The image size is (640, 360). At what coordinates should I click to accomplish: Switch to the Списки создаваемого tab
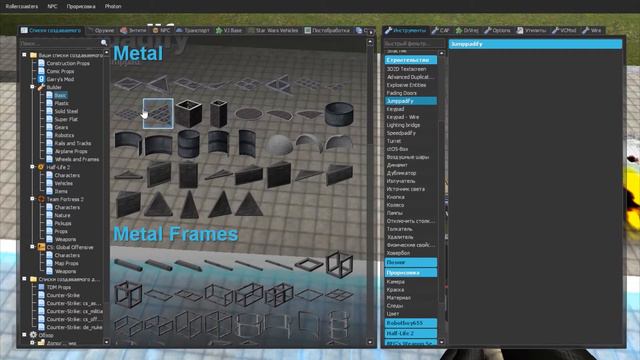pyautogui.click(x=51, y=30)
